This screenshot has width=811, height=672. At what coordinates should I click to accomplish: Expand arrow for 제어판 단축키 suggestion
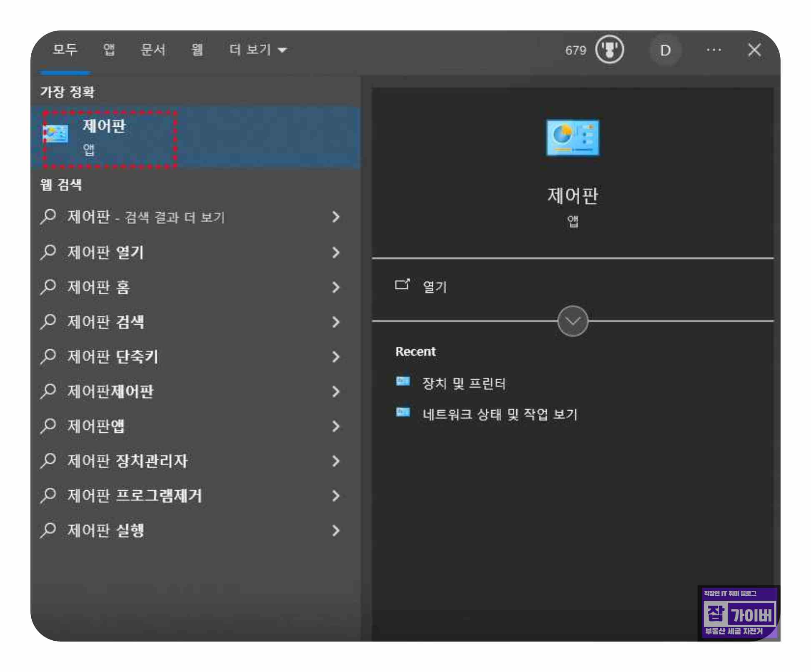coord(336,357)
